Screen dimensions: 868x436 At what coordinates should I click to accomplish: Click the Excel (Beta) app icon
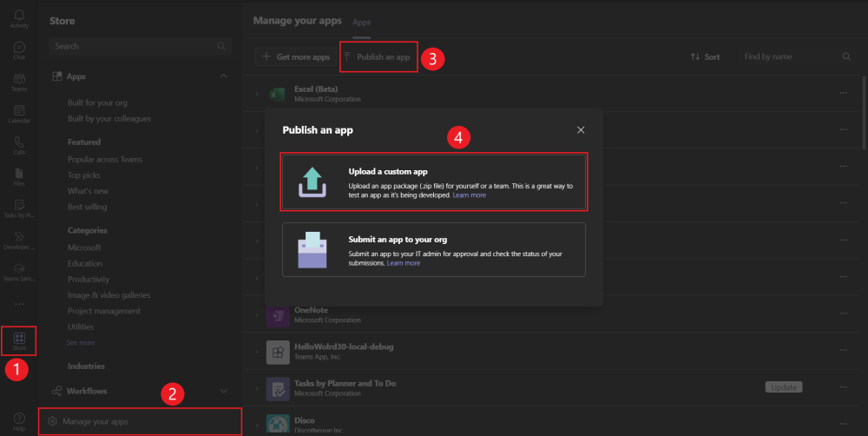point(278,94)
